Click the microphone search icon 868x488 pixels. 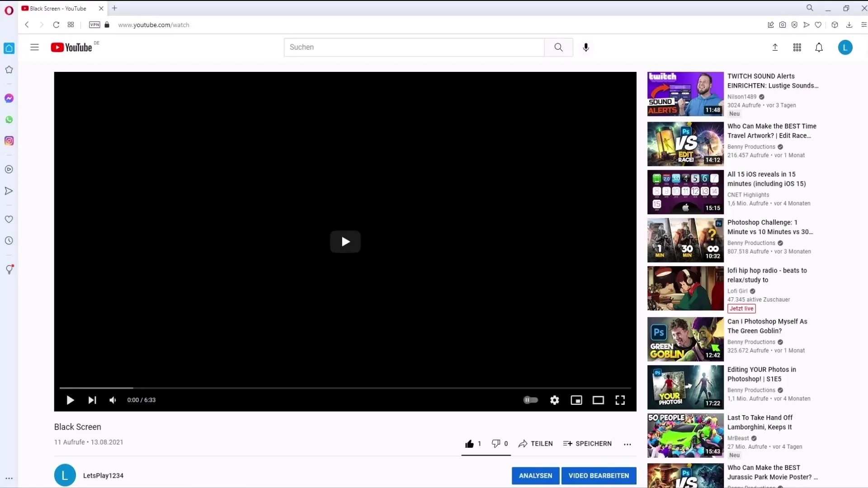coord(585,47)
